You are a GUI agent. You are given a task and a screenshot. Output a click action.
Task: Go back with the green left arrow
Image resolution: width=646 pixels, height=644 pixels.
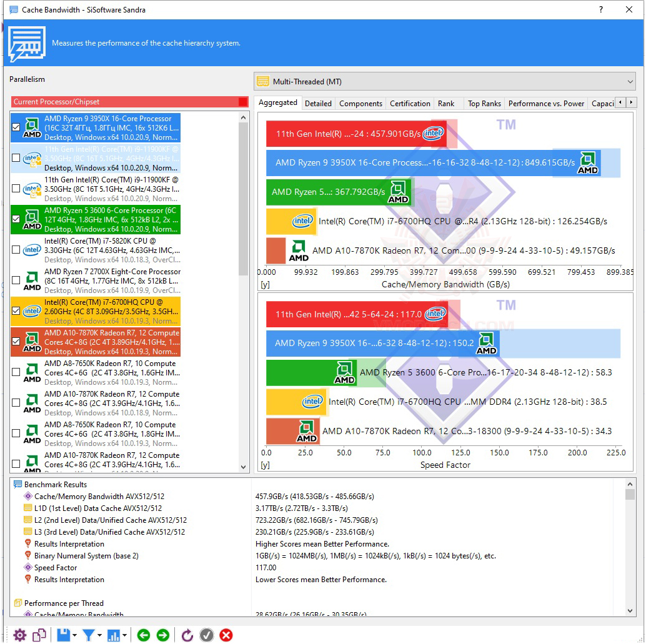[143, 635]
